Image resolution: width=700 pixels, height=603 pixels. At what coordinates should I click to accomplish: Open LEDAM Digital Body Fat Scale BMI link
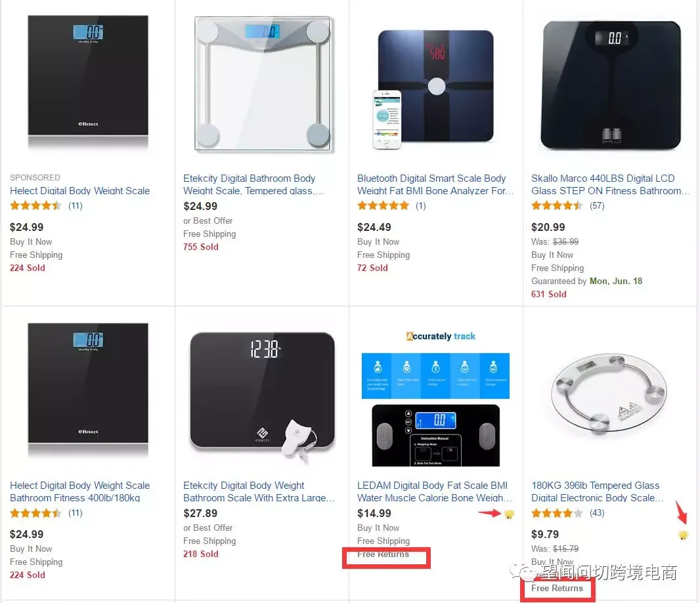tap(434, 491)
